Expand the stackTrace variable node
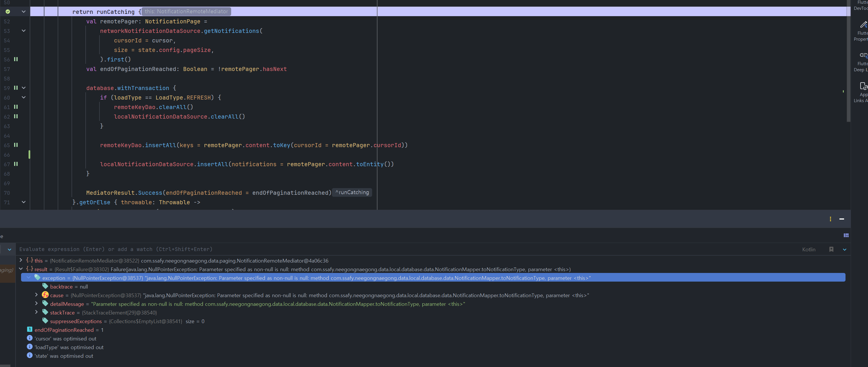868x367 pixels. 36,312
